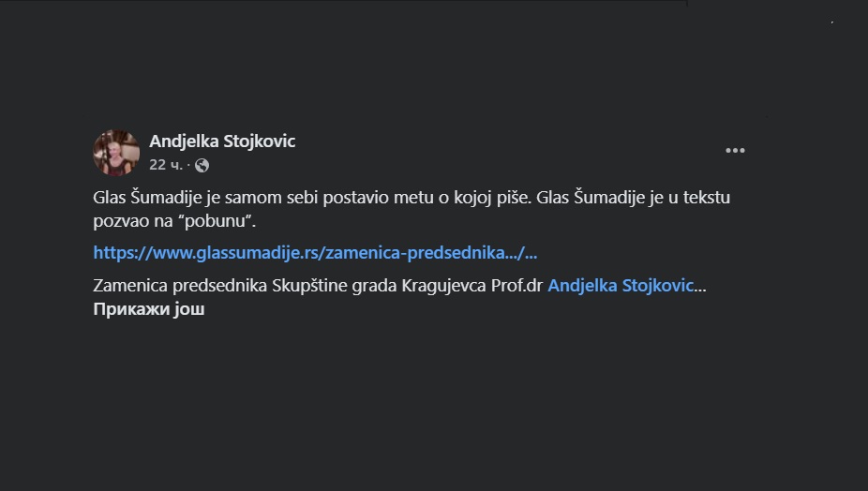Open Andjelka Stojkovic's profile picture
The height and width of the screenshot is (491, 868).
(x=116, y=153)
